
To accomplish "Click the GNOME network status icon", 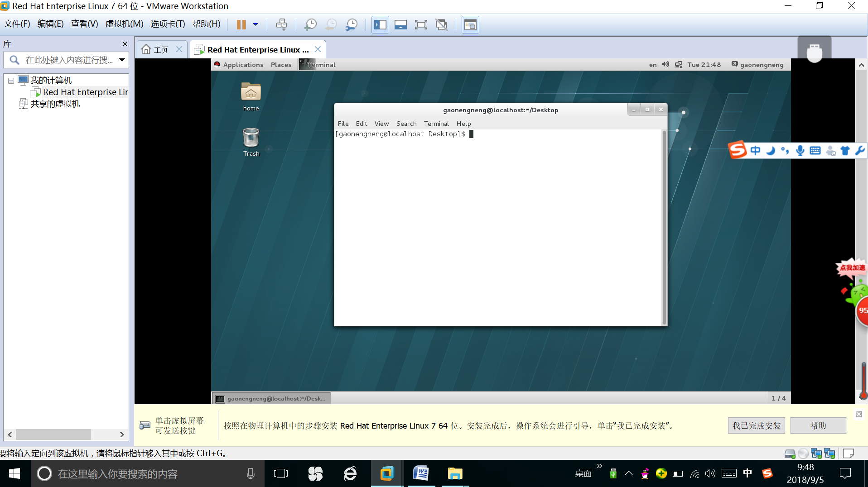I will [x=679, y=64].
